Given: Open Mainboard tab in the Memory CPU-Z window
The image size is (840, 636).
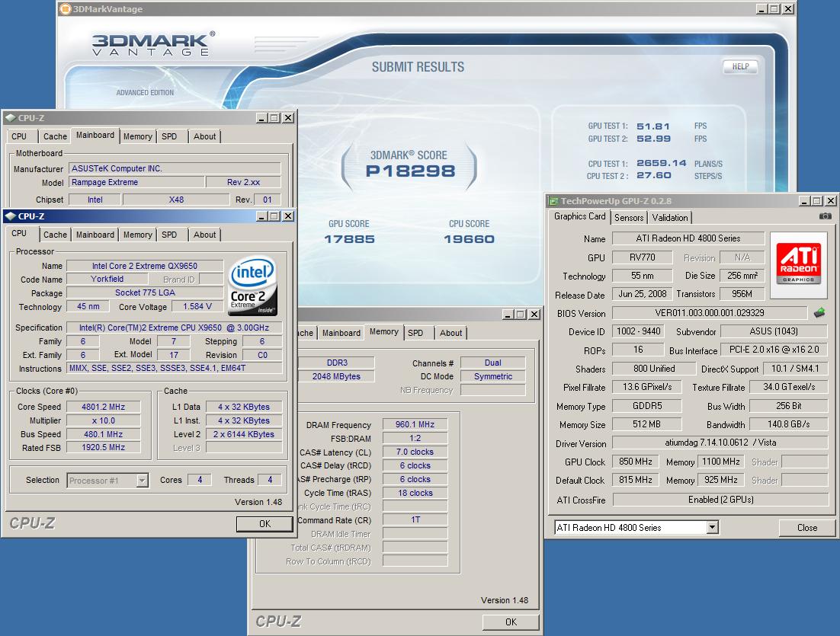Looking at the screenshot, I should coord(341,333).
